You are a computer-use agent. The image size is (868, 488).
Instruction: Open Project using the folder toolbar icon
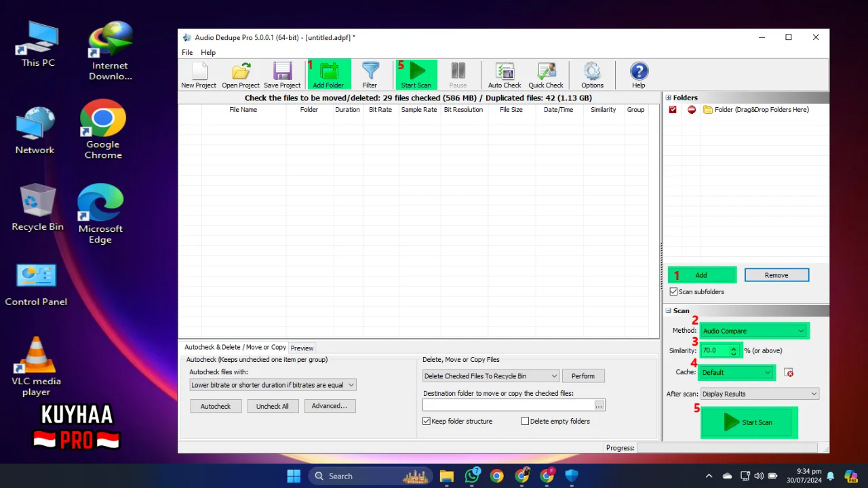[x=241, y=75]
